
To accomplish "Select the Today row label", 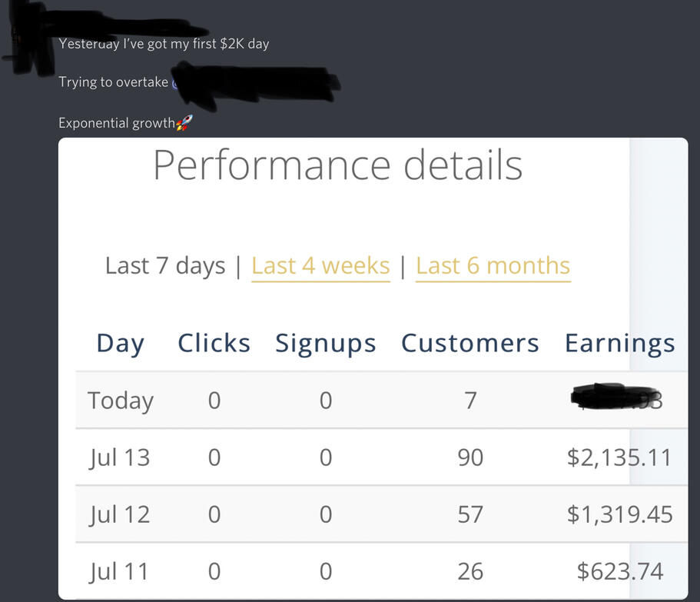I will [121, 401].
